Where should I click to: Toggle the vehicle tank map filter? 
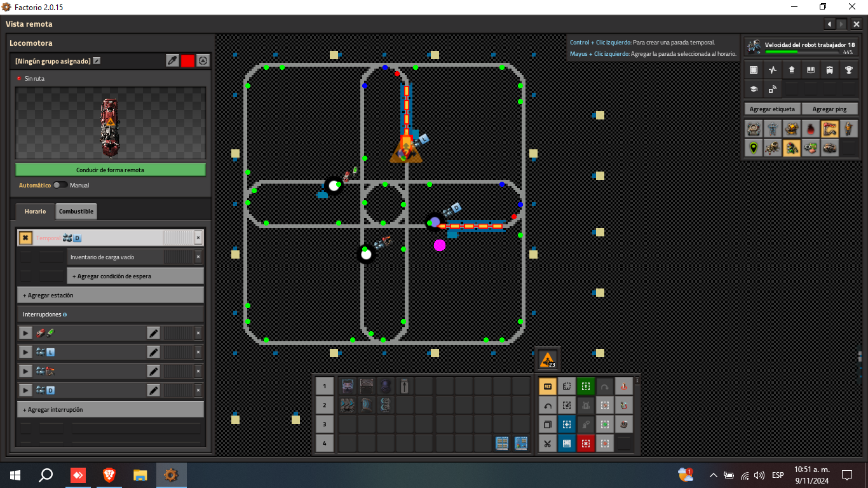[x=830, y=149]
